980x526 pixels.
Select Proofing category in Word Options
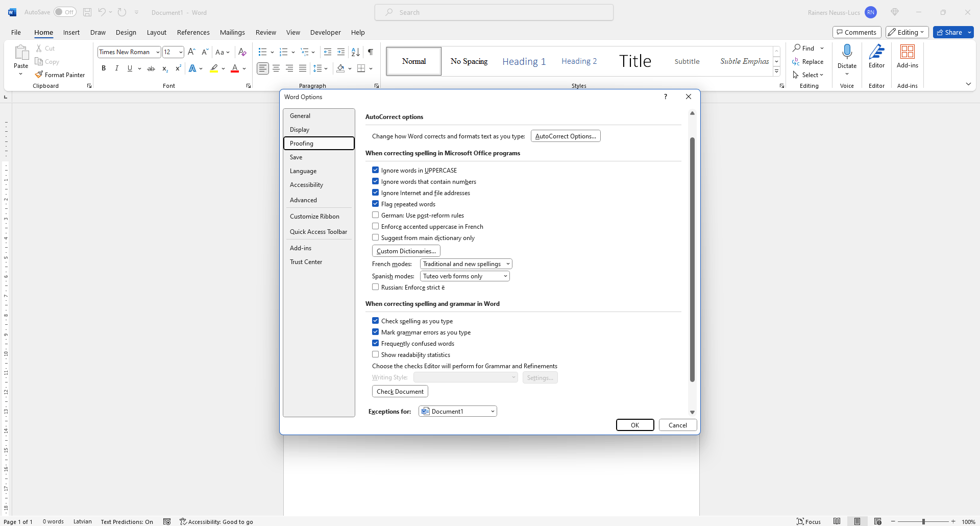pyautogui.click(x=319, y=144)
